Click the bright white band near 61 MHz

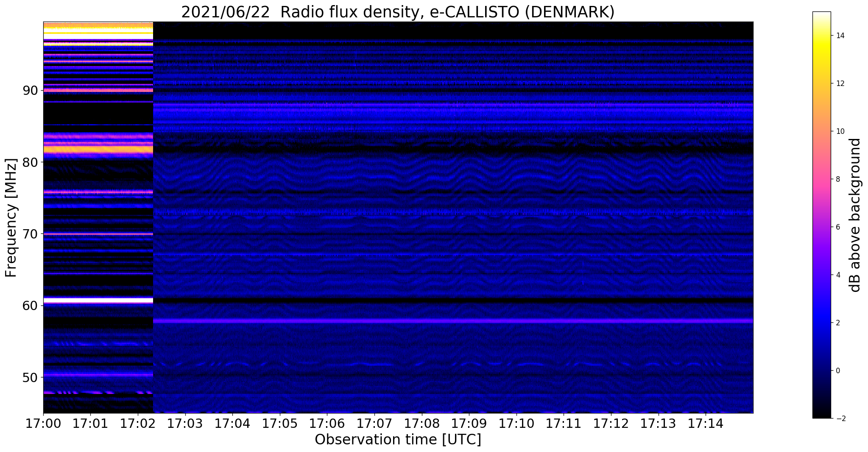pyautogui.click(x=98, y=300)
